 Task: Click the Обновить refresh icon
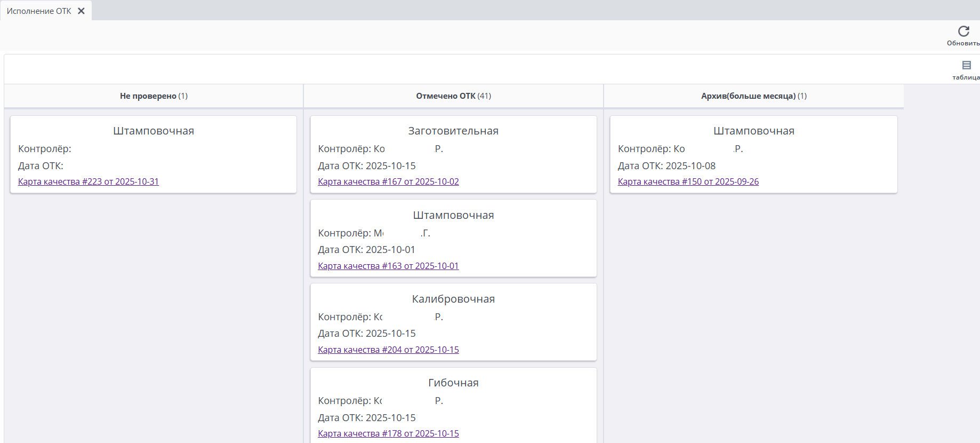tap(963, 31)
